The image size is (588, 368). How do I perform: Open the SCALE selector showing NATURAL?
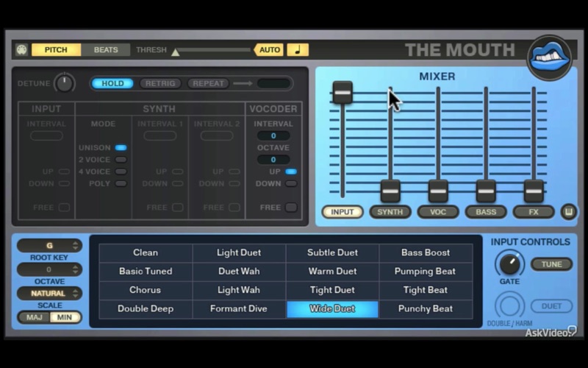click(49, 293)
